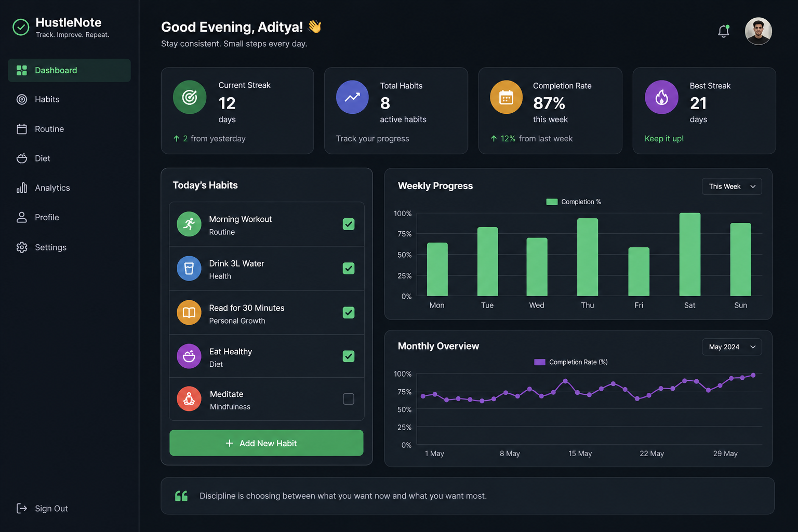Click the Best Streak purple flame icon
The image size is (798, 532).
click(661, 97)
